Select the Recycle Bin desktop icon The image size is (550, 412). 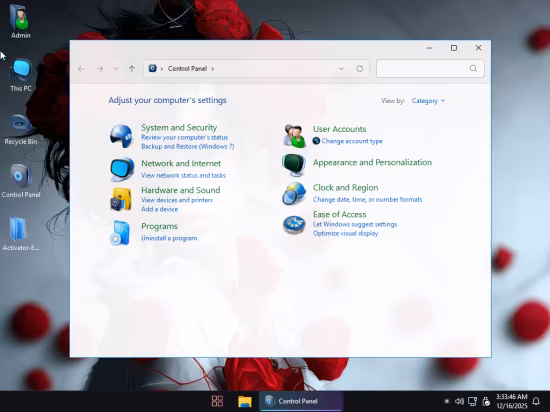click(21, 129)
